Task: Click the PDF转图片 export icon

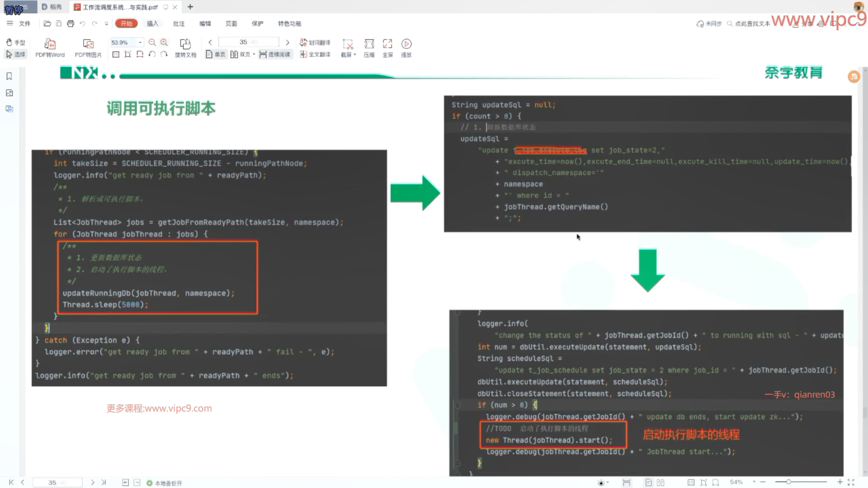Action: tap(88, 44)
